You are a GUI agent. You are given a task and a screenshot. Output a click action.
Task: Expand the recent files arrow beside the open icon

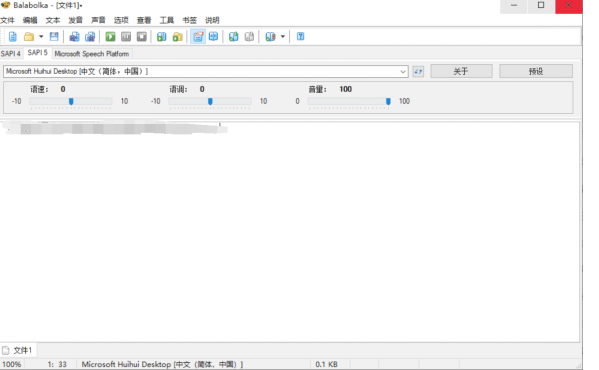(x=41, y=37)
